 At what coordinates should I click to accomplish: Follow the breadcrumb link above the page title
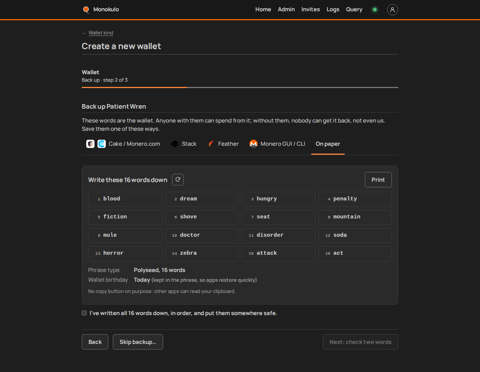coord(101,33)
